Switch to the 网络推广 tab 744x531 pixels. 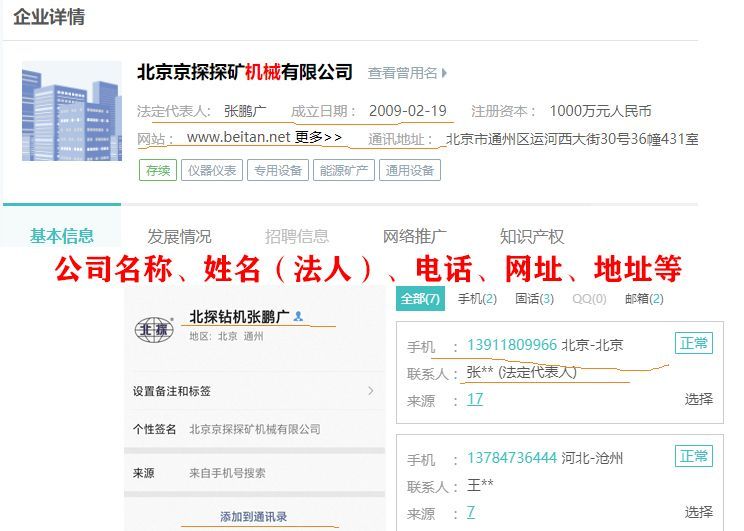pos(415,236)
